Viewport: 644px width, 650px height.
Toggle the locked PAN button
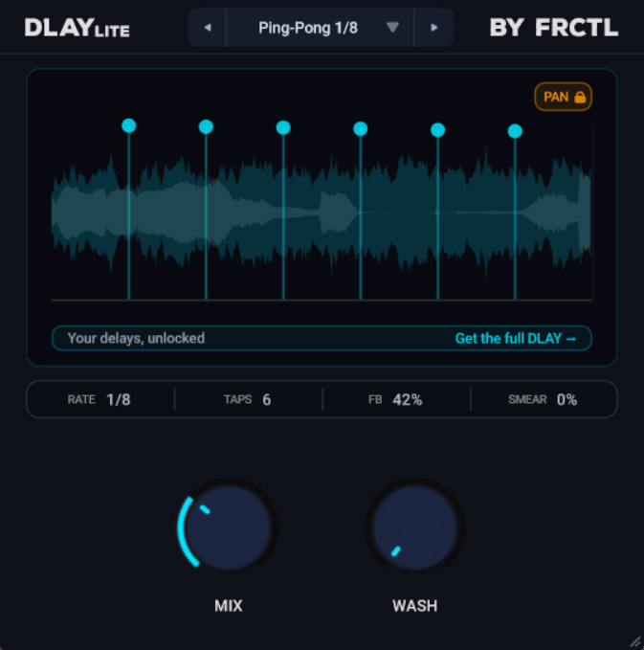coord(563,97)
